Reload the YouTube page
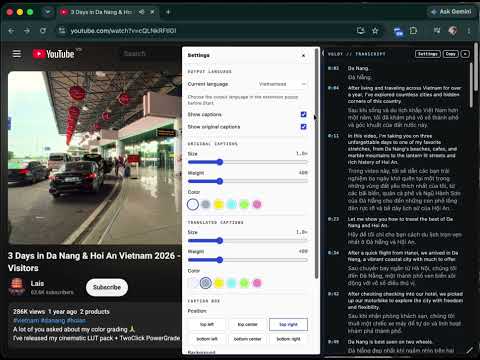 43,31
